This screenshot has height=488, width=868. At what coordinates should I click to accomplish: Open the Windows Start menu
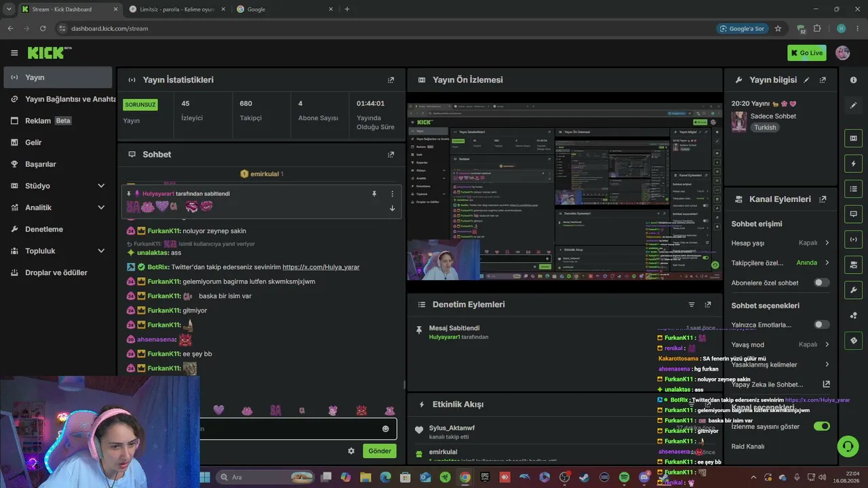coord(205,477)
